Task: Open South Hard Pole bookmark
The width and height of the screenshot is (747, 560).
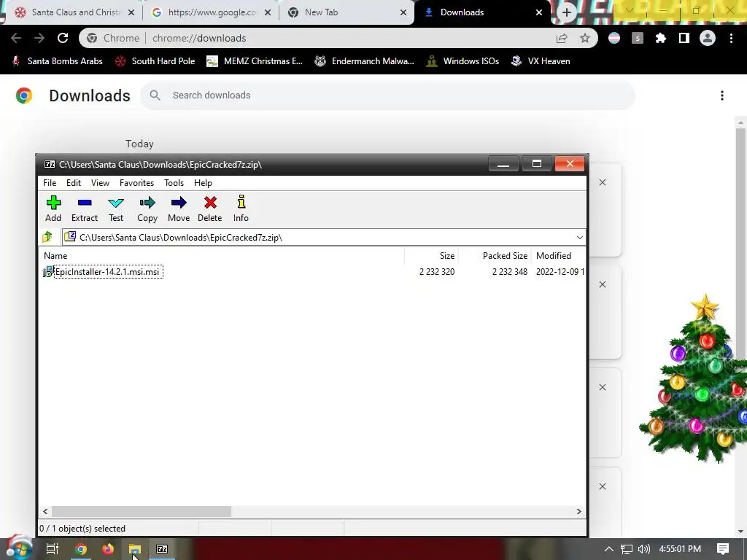Action: (x=155, y=61)
